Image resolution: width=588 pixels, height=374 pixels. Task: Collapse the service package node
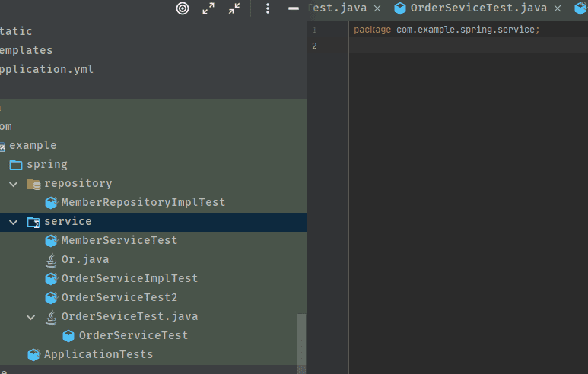(14, 222)
